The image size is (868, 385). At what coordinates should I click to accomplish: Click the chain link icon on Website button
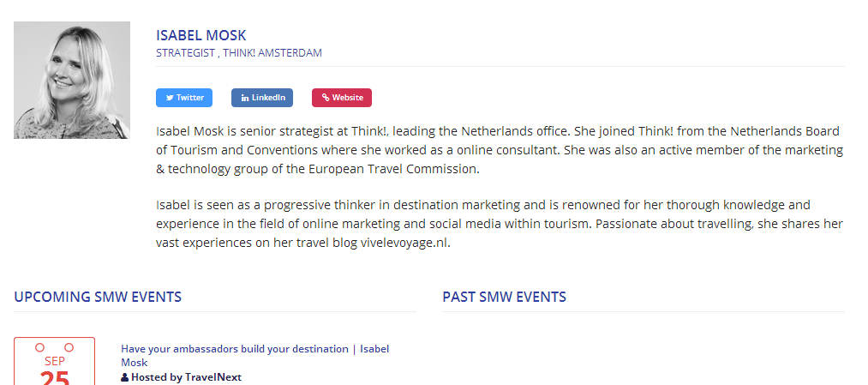coord(326,98)
